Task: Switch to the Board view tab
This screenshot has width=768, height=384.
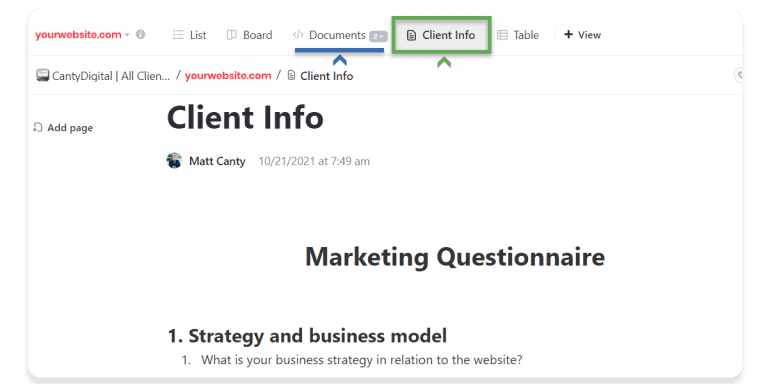Action: [249, 35]
